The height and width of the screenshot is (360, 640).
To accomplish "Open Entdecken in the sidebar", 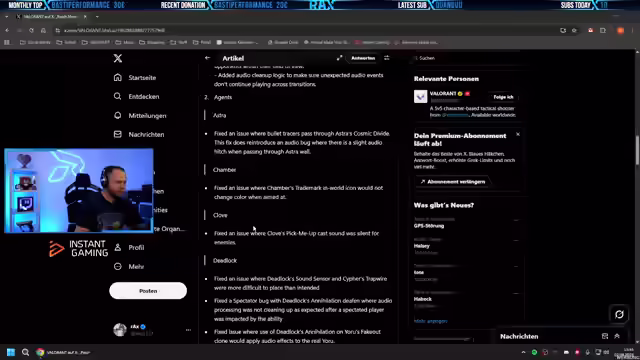I will pyautogui.click(x=144, y=97).
